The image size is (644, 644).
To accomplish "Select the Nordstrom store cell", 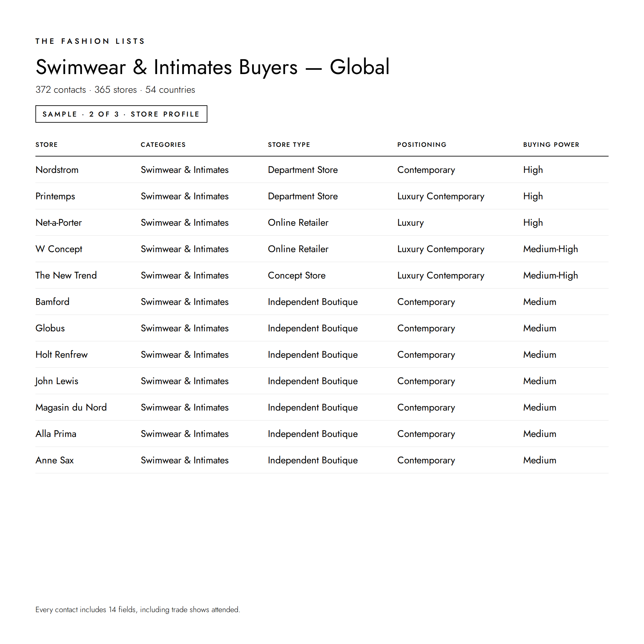I will tap(57, 170).
